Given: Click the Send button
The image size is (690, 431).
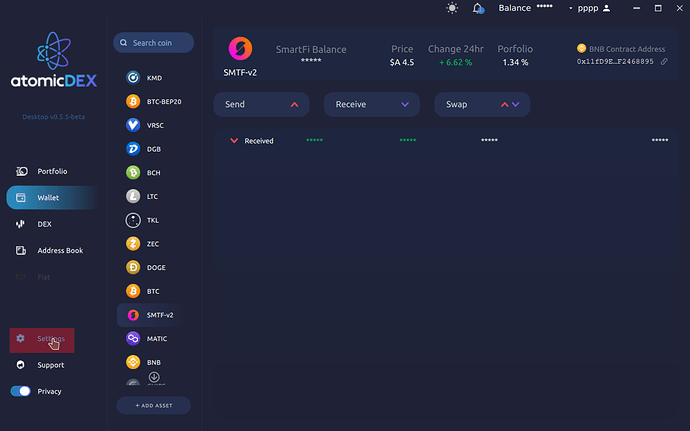Looking at the screenshot, I should [x=261, y=104].
